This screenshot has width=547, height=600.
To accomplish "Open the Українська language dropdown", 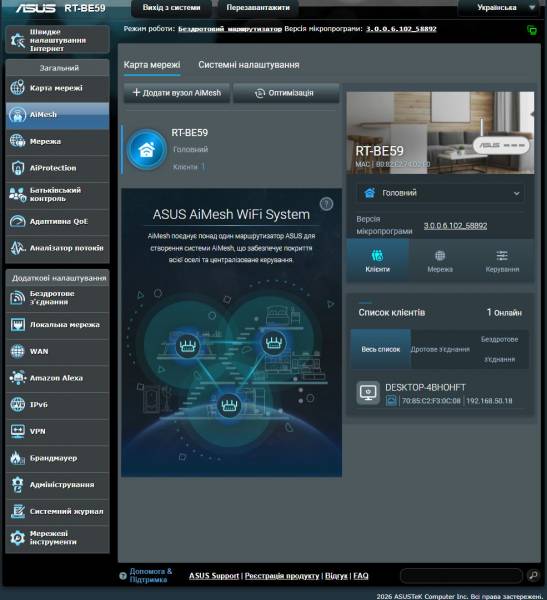I will (501, 8).
